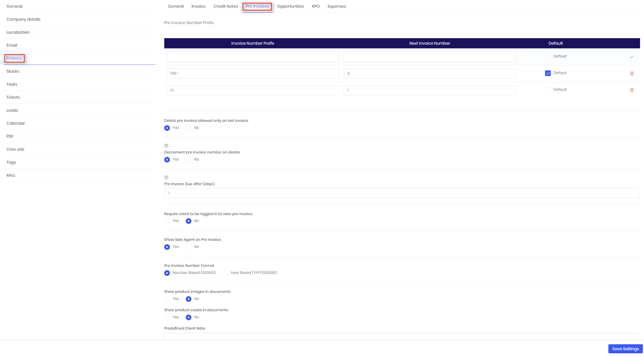The height and width of the screenshot is (357, 644).
Task: Check Default checkbox in empty prefix row
Action: point(548,57)
